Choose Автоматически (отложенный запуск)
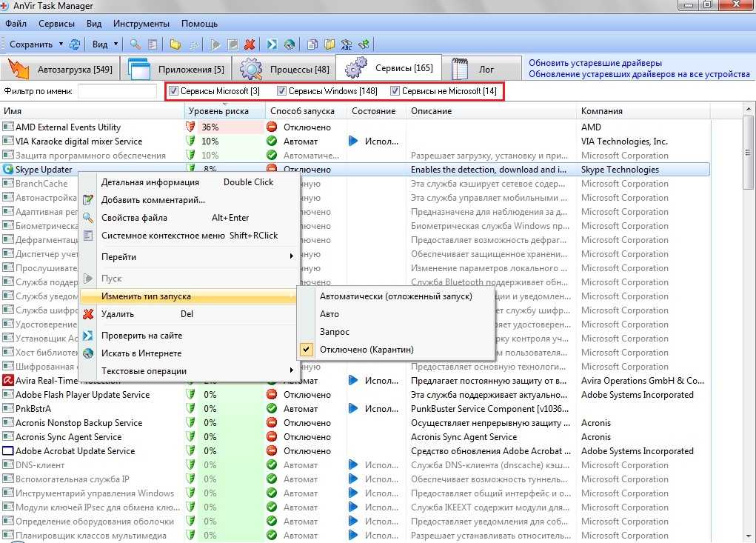Screen dimensions: 756x543 [396, 296]
